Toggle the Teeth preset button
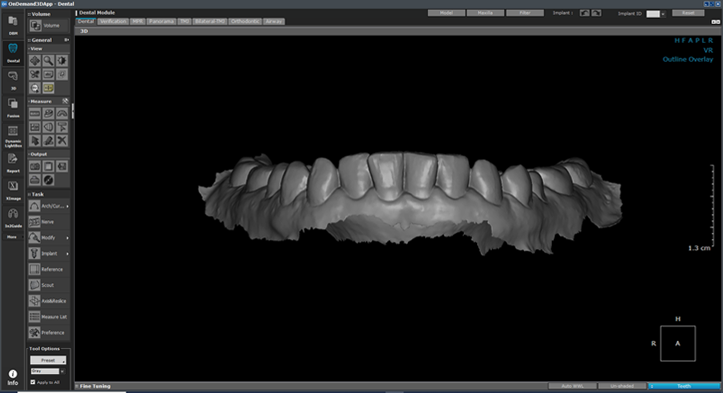 pos(684,386)
